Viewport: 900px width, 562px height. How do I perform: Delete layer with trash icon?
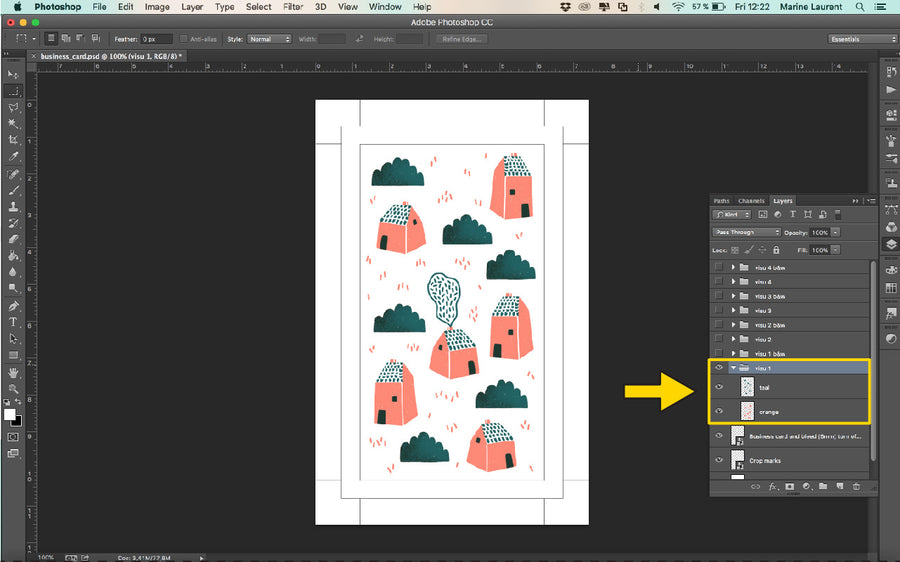coord(856,487)
